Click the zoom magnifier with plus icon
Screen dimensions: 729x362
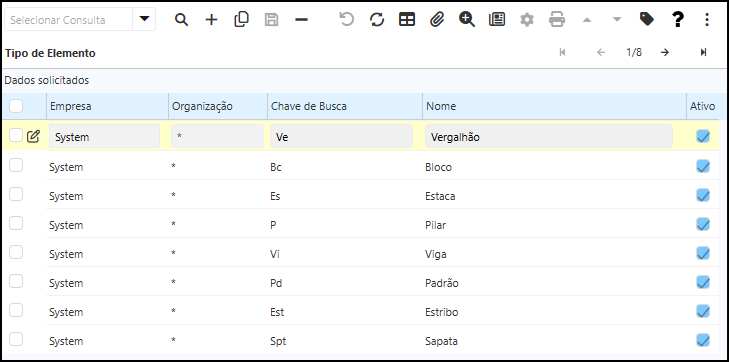tap(467, 20)
